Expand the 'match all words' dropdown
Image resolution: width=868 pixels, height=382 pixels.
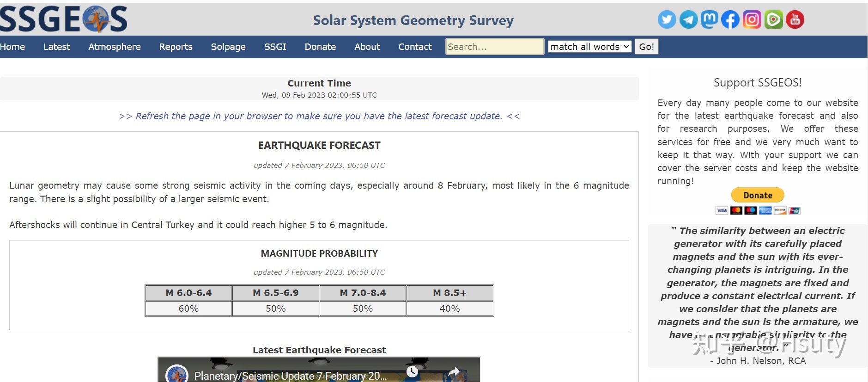(589, 47)
